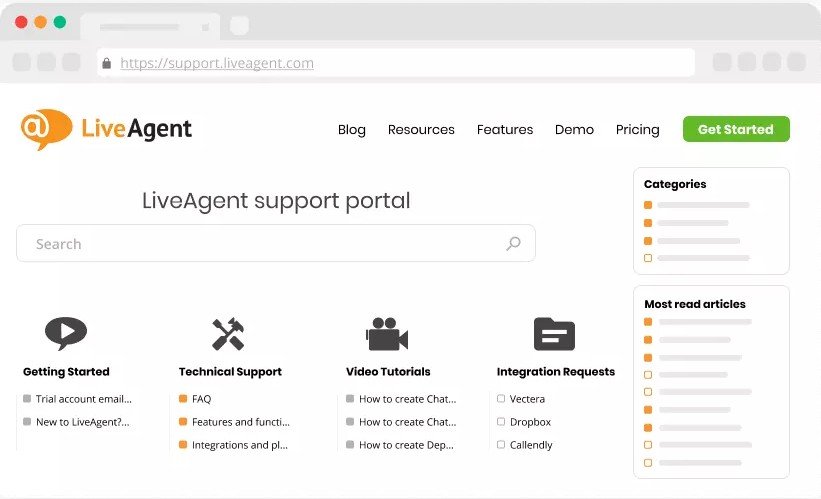Open 'Integrations and pl...' link
Image resolution: width=821 pixels, height=499 pixels.
click(240, 445)
